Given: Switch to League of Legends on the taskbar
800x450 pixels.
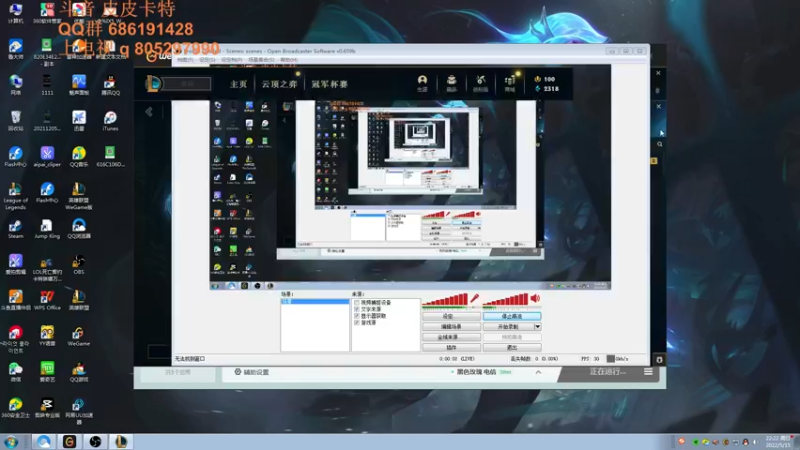Looking at the screenshot, I should (x=120, y=441).
